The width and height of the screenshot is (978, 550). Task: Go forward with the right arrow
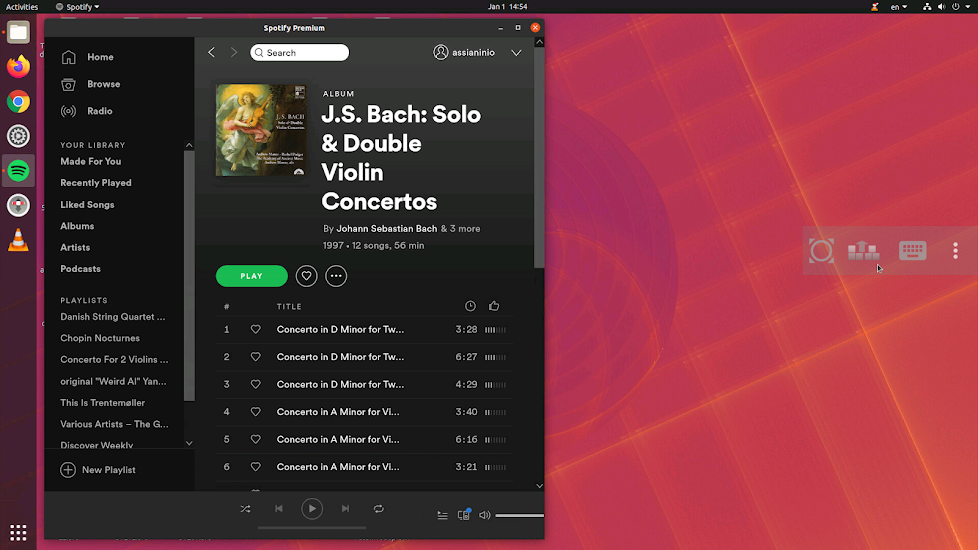click(x=234, y=52)
